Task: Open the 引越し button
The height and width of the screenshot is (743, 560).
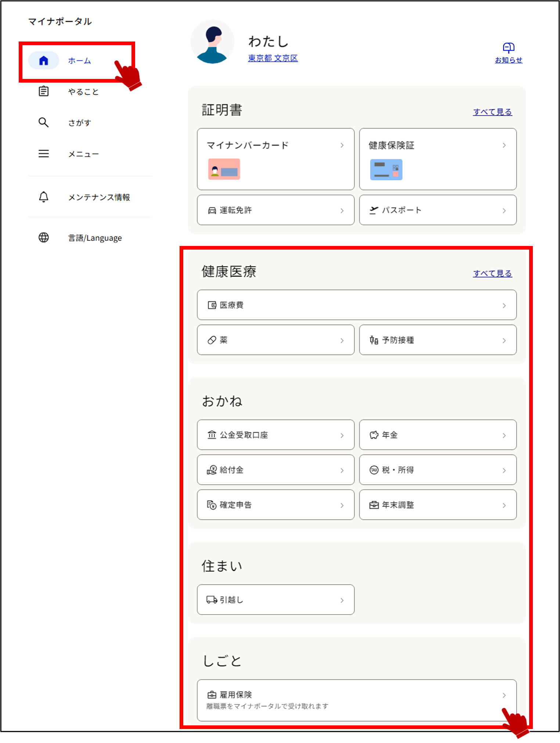Action: pyautogui.click(x=276, y=599)
